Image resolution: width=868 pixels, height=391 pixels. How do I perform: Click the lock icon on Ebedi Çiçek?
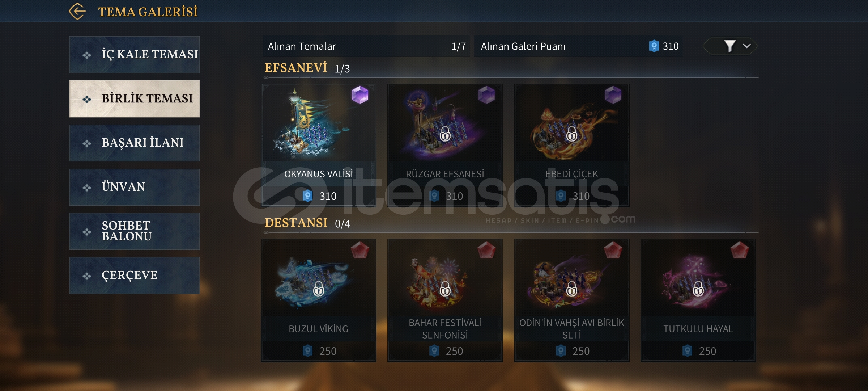572,134
